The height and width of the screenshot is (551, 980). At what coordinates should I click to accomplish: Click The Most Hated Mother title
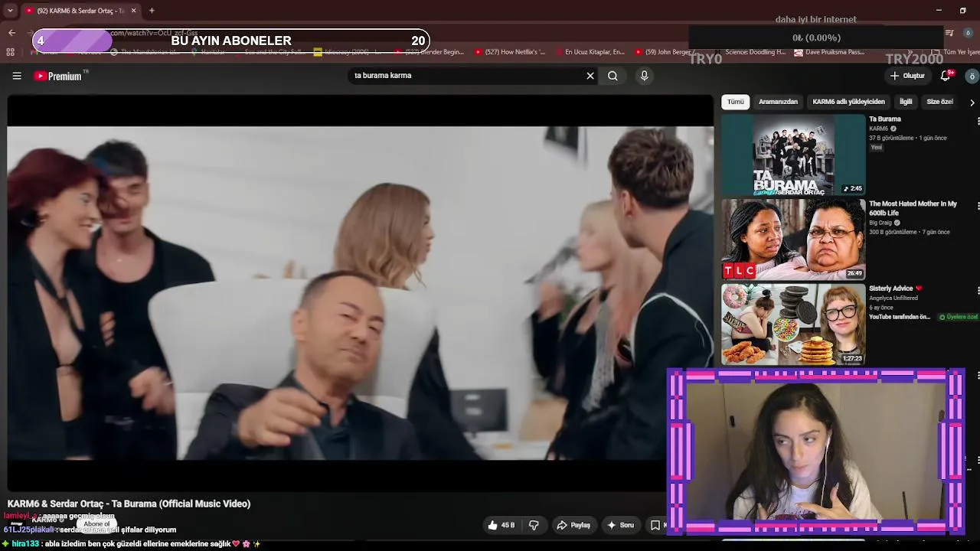[x=913, y=208]
